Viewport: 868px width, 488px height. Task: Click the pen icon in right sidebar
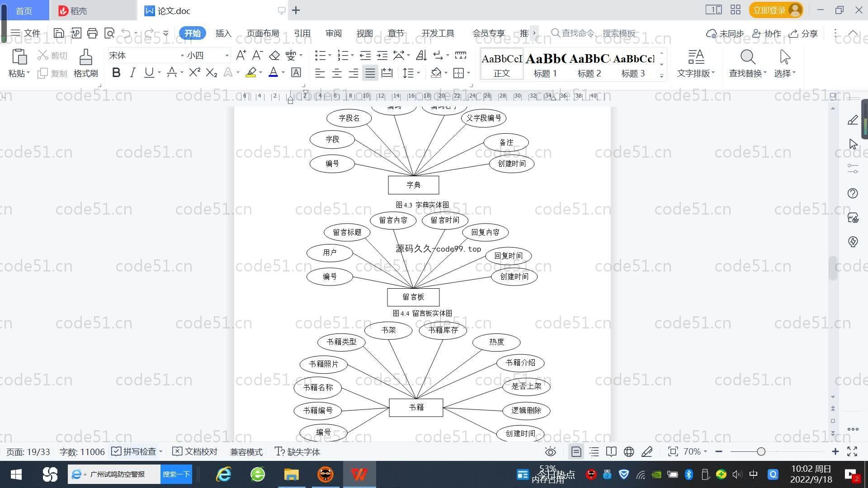coord(853,120)
